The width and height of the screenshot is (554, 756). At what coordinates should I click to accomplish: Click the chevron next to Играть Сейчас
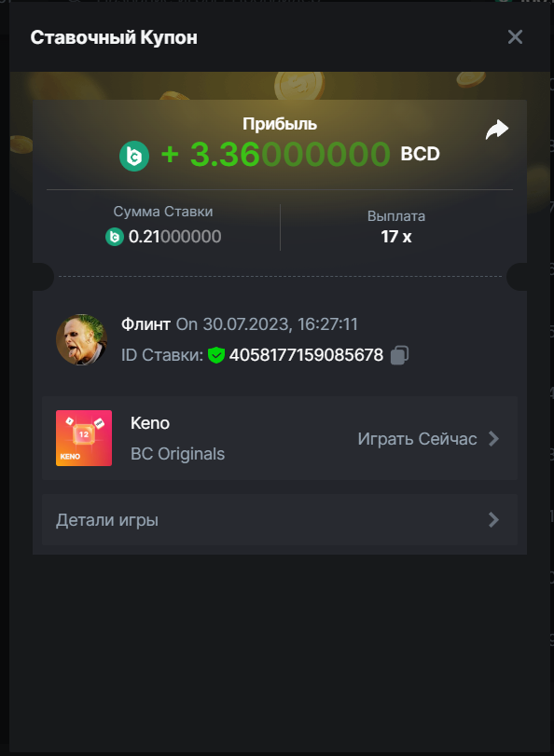(x=493, y=439)
